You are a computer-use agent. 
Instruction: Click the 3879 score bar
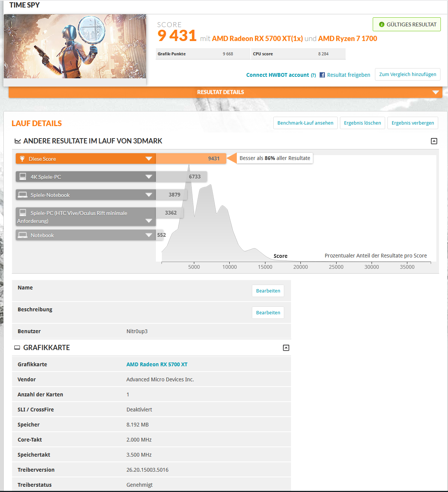[x=171, y=195]
